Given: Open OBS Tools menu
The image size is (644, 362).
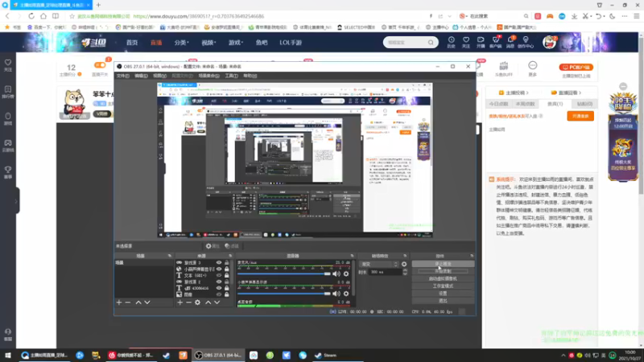Looking at the screenshot, I should click(x=231, y=76).
